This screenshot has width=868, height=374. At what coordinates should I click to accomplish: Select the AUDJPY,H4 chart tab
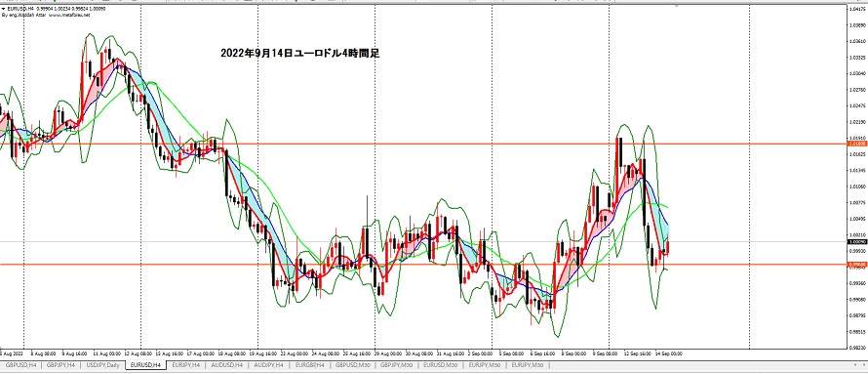tap(269, 365)
